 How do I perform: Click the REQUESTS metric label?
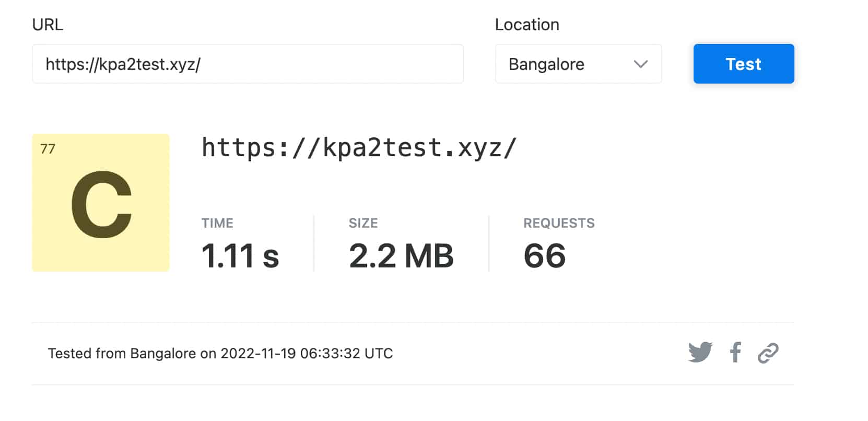click(x=559, y=223)
